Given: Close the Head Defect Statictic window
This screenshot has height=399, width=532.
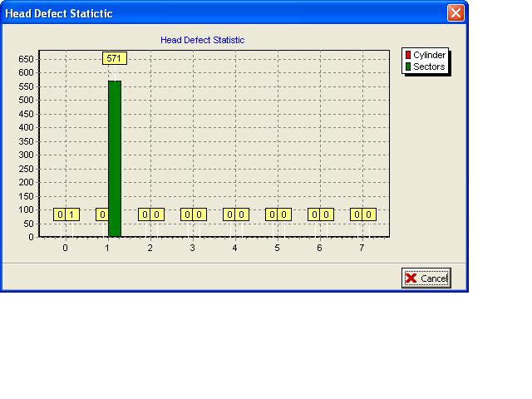Looking at the screenshot, I should [456, 13].
